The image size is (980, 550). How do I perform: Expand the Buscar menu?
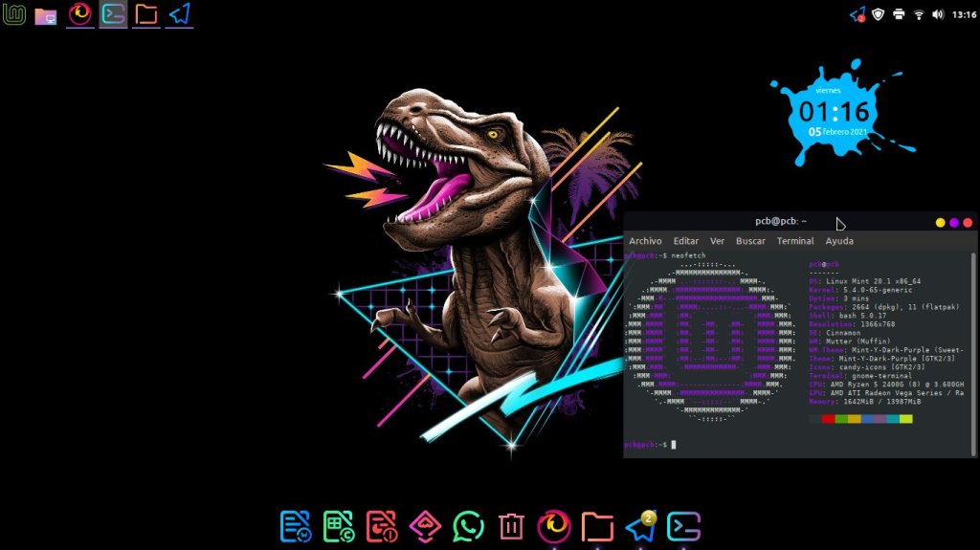click(750, 241)
